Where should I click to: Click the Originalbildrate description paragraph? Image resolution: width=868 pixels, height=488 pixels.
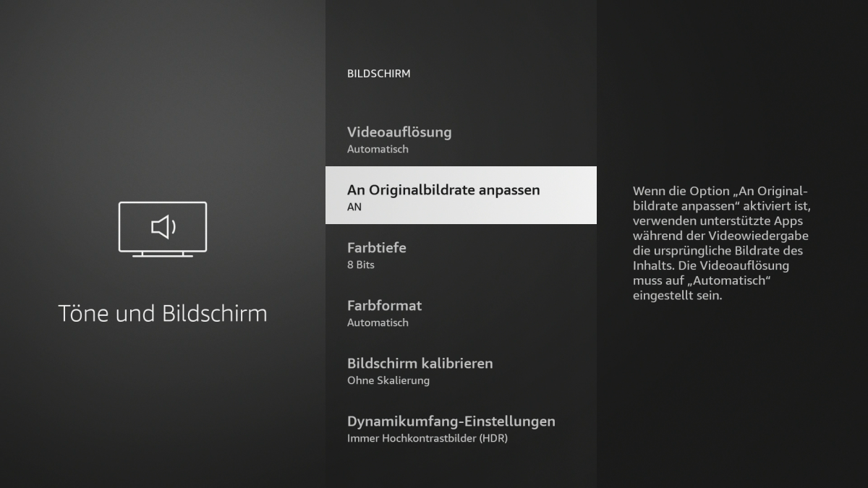click(722, 243)
